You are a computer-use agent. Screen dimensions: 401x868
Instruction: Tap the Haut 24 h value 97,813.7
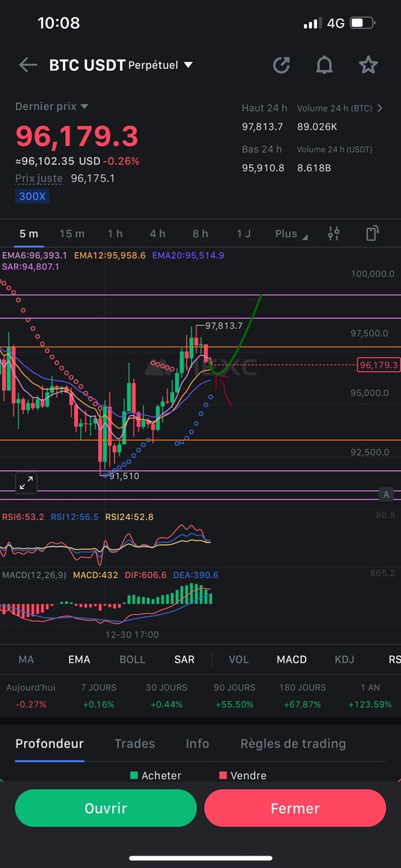pyautogui.click(x=262, y=127)
